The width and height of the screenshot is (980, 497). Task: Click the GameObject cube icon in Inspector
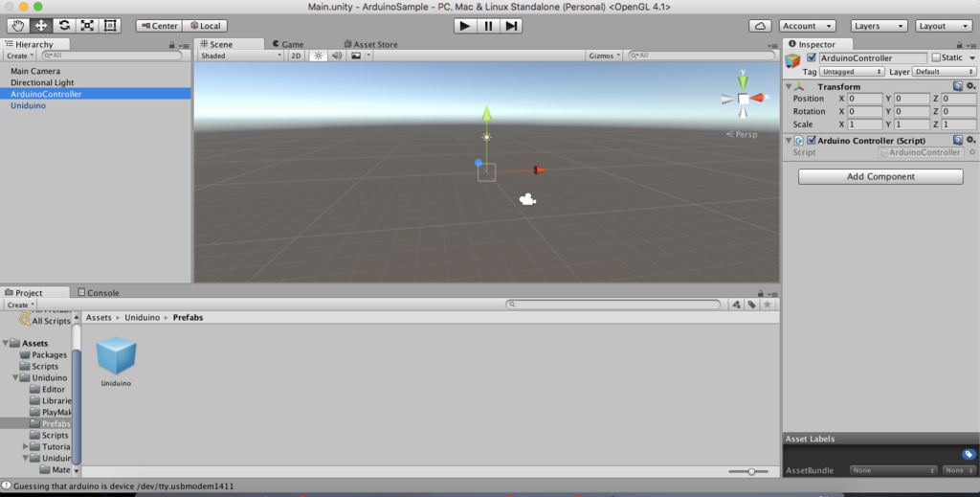[792, 60]
